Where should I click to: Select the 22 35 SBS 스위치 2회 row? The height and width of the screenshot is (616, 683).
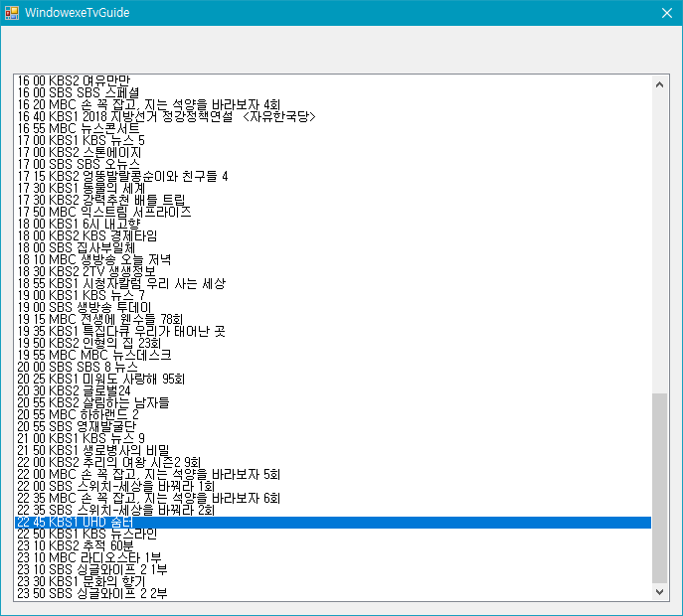coord(333,511)
